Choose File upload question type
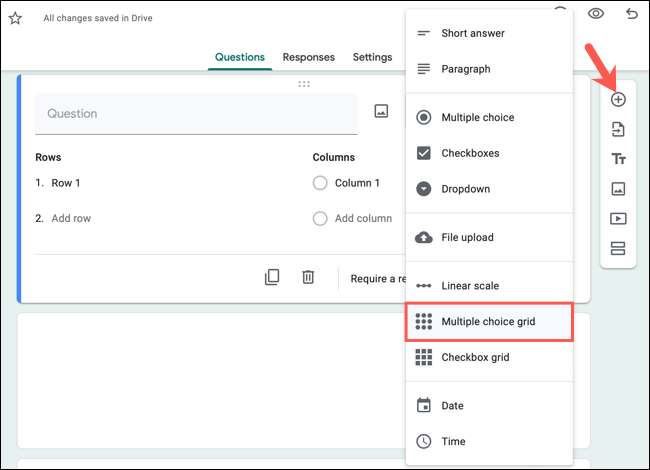This screenshot has height=470, width=650. [x=490, y=237]
